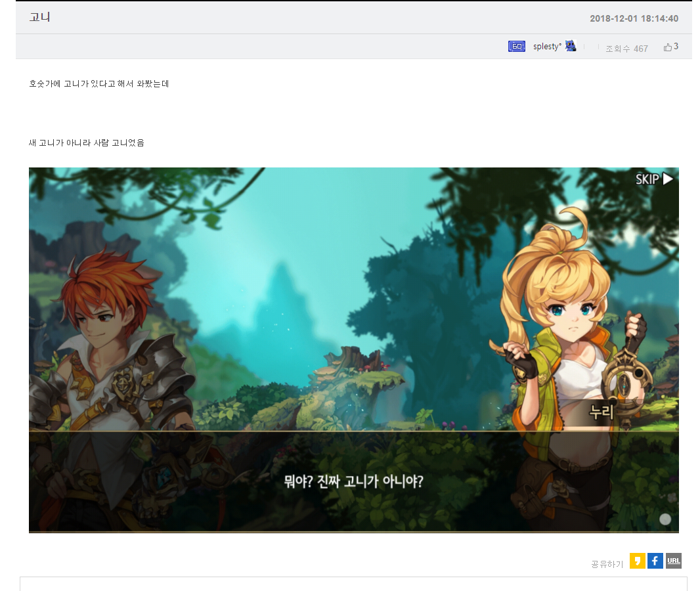The image size is (700, 591).
Task: Click the line 새 고니가 아니라 사람 고니였음
Action: coord(87,142)
